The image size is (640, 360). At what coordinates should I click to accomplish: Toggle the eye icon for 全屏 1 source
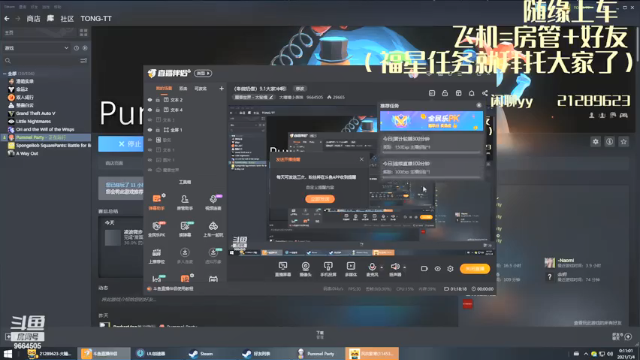[150, 130]
